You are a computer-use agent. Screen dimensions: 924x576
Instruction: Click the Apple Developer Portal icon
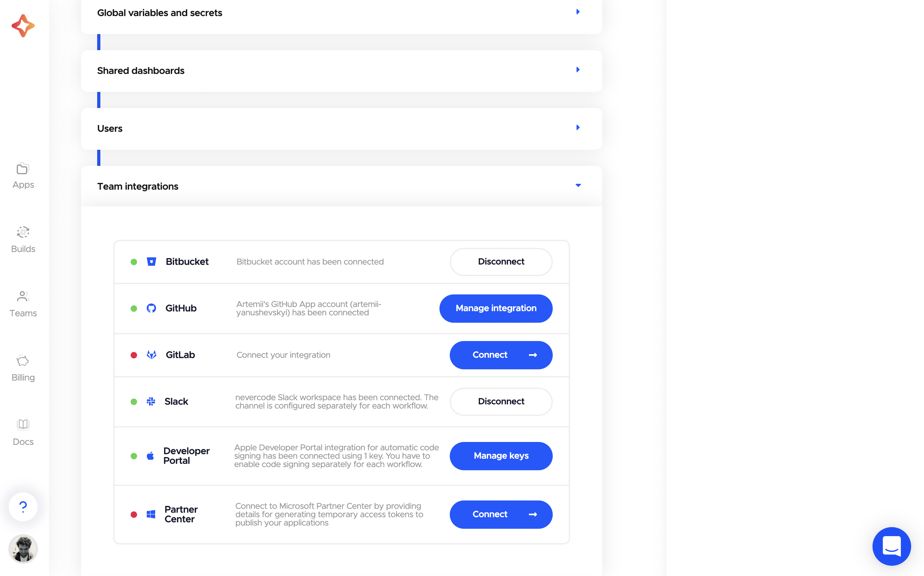tap(151, 455)
